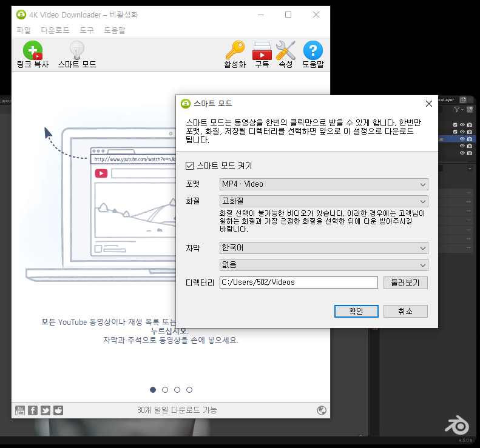The height and width of the screenshot is (448, 480).
Task: Click the 둘러보기 browse button
Action: click(x=405, y=283)
